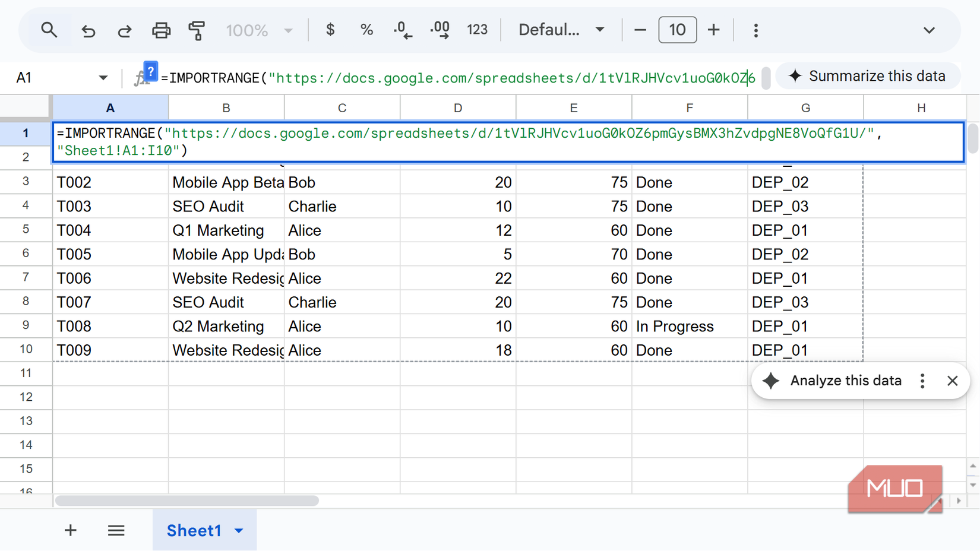Open search in the spreadsheet toolbar
Viewport: 980px width, 551px height.
click(49, 30)
